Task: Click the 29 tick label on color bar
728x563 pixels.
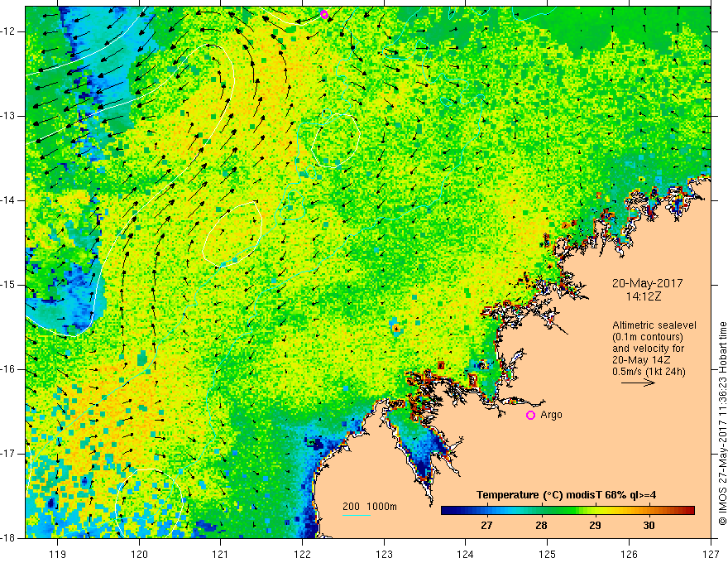Action: (x=595, y=526)
